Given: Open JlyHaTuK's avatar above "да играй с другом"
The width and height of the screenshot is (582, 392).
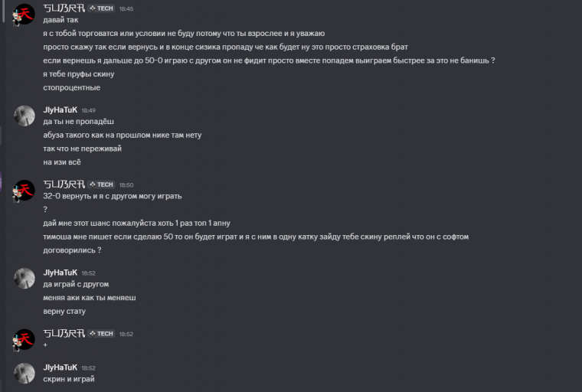Looking at the screenshot, I should (25, 278).
